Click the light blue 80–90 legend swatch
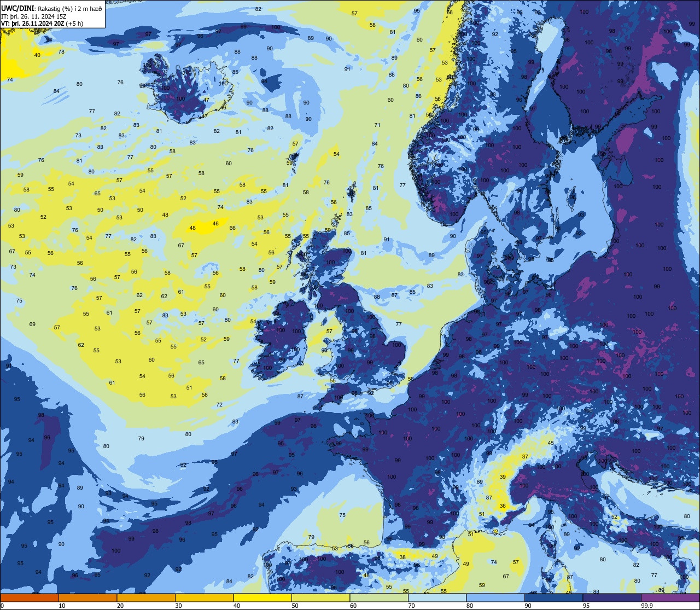The width and height of the screenshot is (700, 610). 495,597
